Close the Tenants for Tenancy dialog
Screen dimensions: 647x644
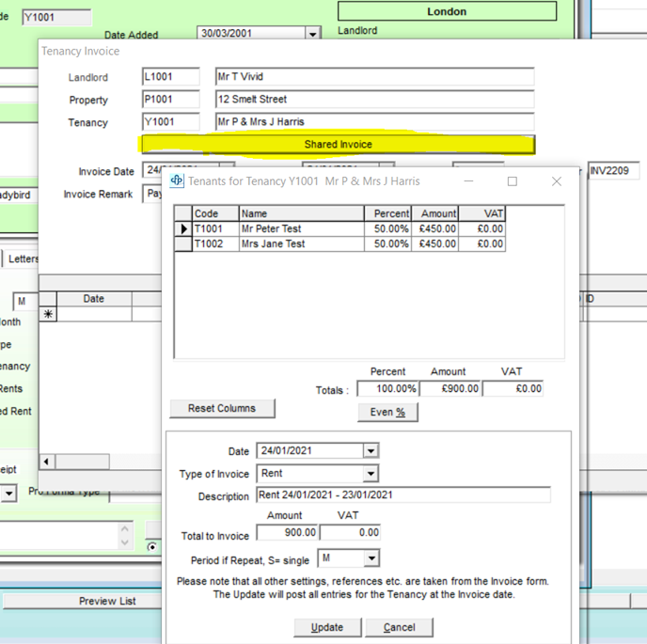pyautogui.click(x=556, y=181)
